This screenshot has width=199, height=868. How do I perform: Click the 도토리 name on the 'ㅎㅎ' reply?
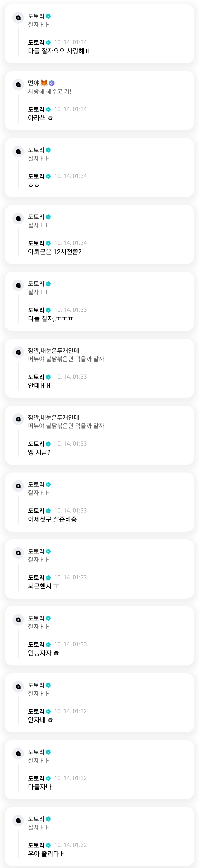pos(36,176)
